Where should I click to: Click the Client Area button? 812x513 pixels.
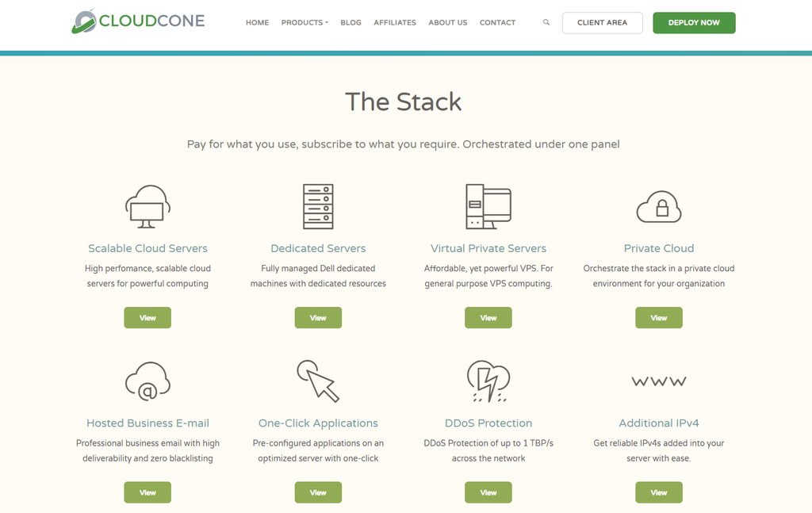pyautogui.click(x=603, y=23)
